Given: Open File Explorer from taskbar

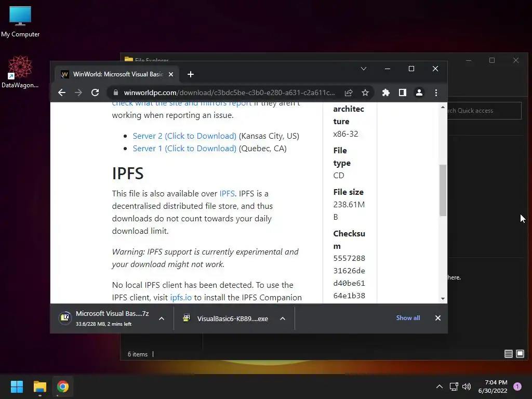Looking at the screenshot, I should coord(39,387).
